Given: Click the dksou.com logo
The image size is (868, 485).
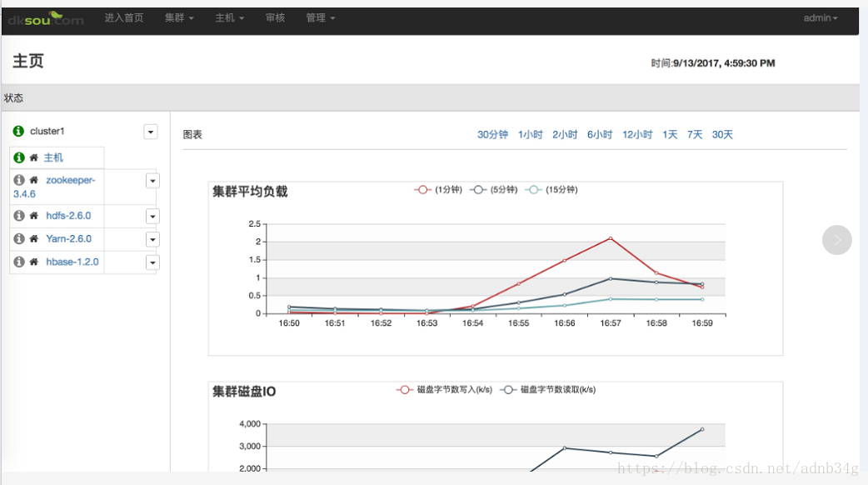Looking at the screenshot, I should (x=46, y=18).
